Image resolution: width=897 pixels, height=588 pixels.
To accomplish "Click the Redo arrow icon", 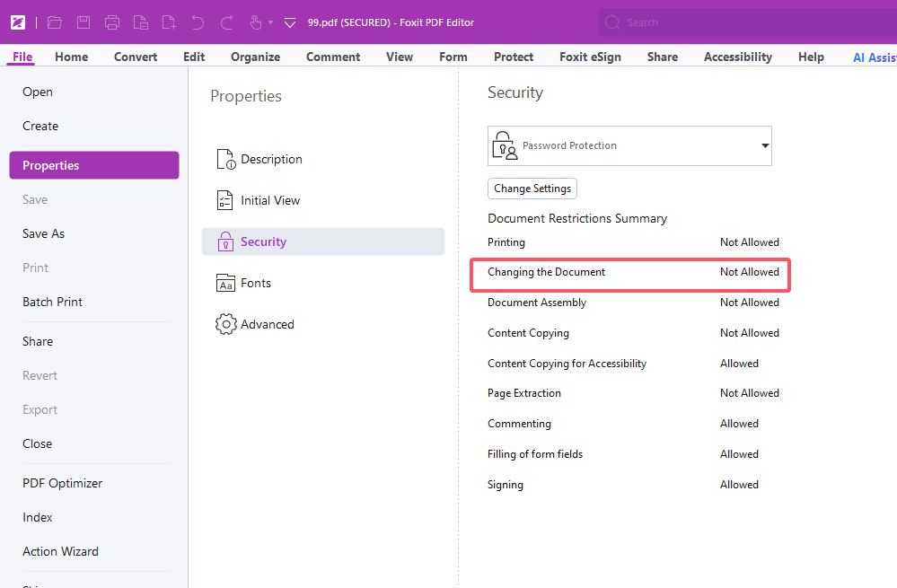I will coord(226,22).
